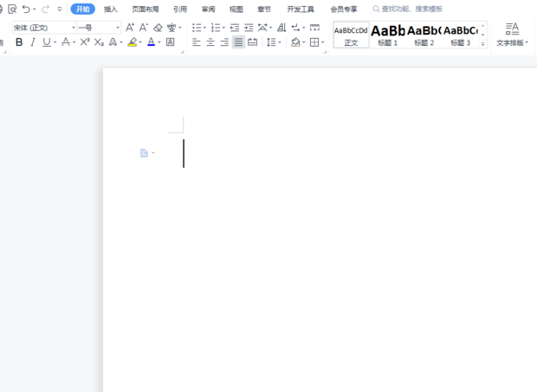537x392 pixels.
Task: Open highlight color dropdown arrow
Action: click(140, 42)
